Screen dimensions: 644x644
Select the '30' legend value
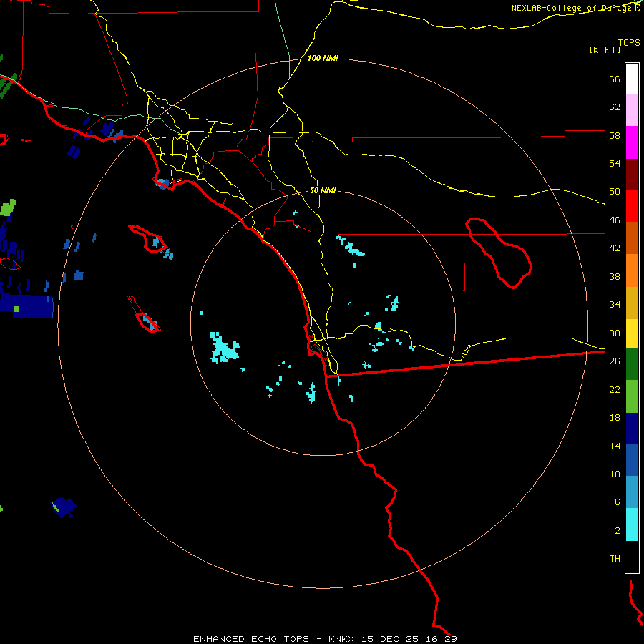pyautogui.click(x=615, y=333)
